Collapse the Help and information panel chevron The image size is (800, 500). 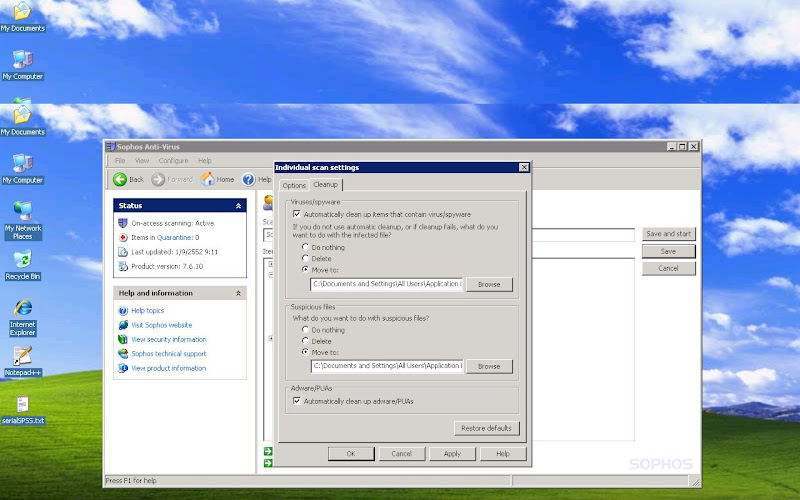[238, 293]
